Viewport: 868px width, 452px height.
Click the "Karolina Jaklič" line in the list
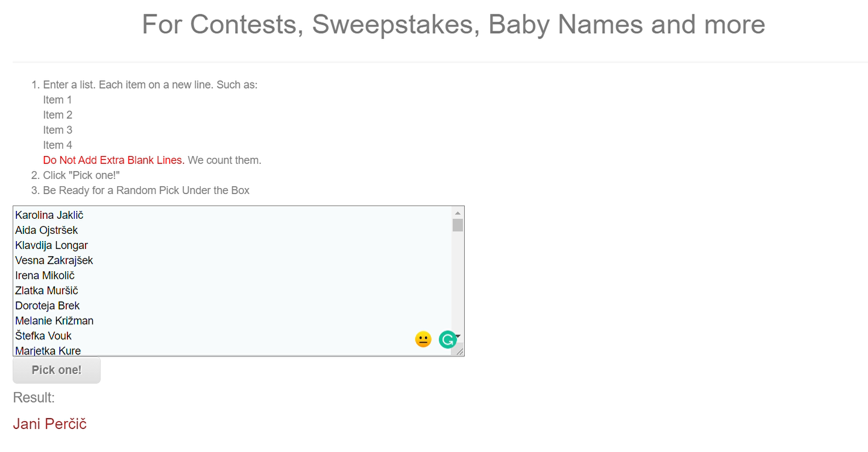point(49,215)
